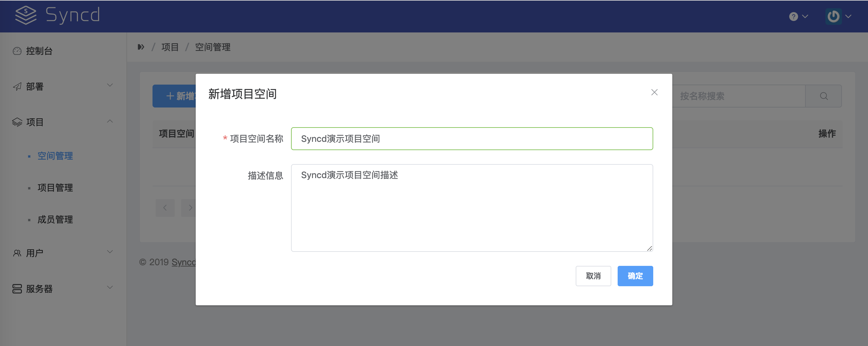Open 项目管理 submenu item

[x=55, y=188]
